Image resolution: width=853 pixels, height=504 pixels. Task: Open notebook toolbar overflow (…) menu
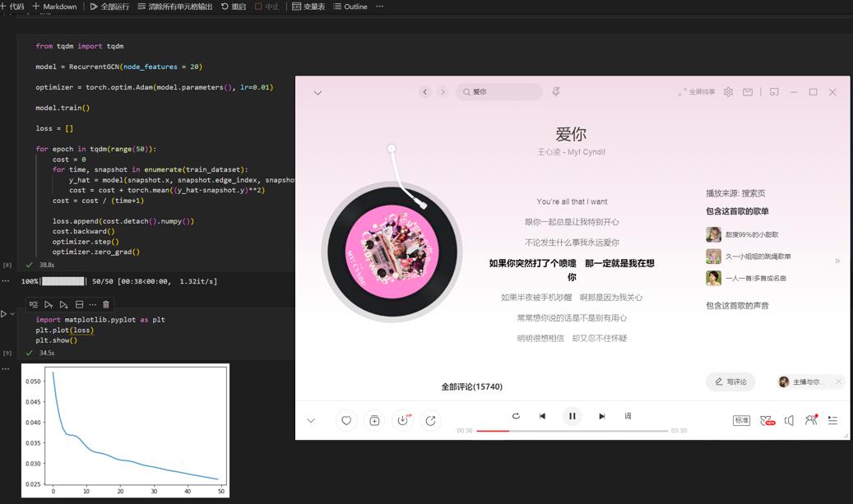pyautogui.click(x=380, y=7)
